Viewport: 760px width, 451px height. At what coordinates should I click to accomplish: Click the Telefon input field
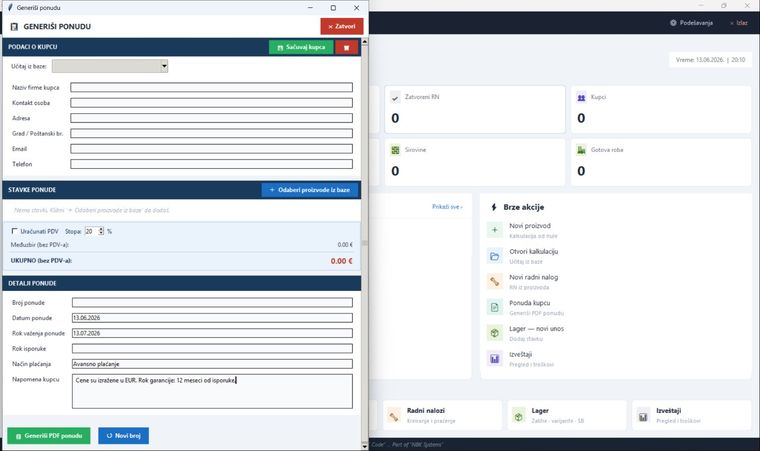pos(211,164)
